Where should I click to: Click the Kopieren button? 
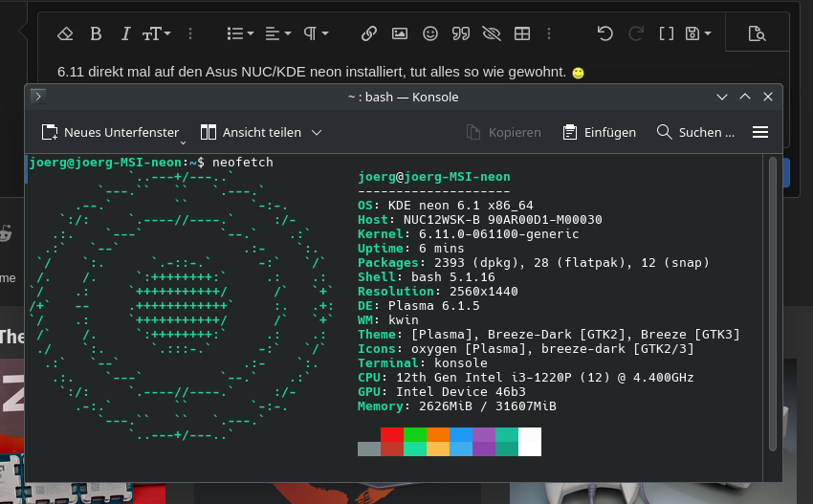click(503, 132)
